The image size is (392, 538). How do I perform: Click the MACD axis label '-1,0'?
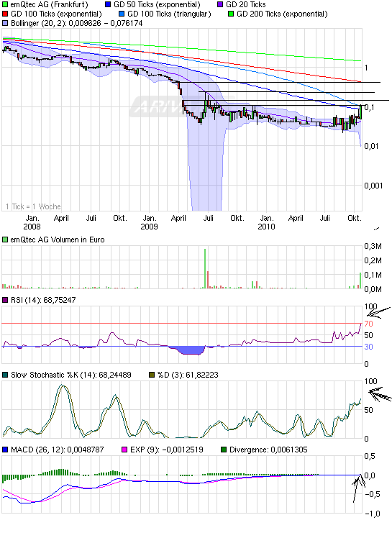[x=372, y=514]
